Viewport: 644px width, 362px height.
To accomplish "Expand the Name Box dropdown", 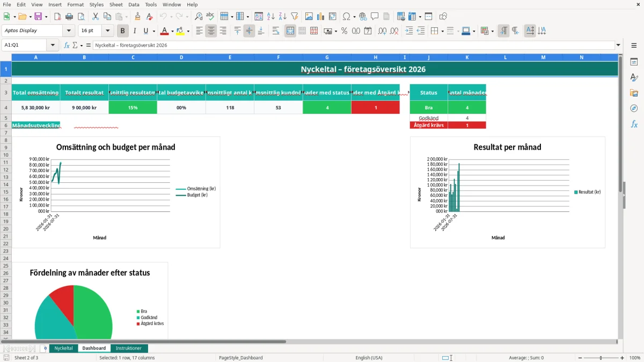I will tap(53, 45).
